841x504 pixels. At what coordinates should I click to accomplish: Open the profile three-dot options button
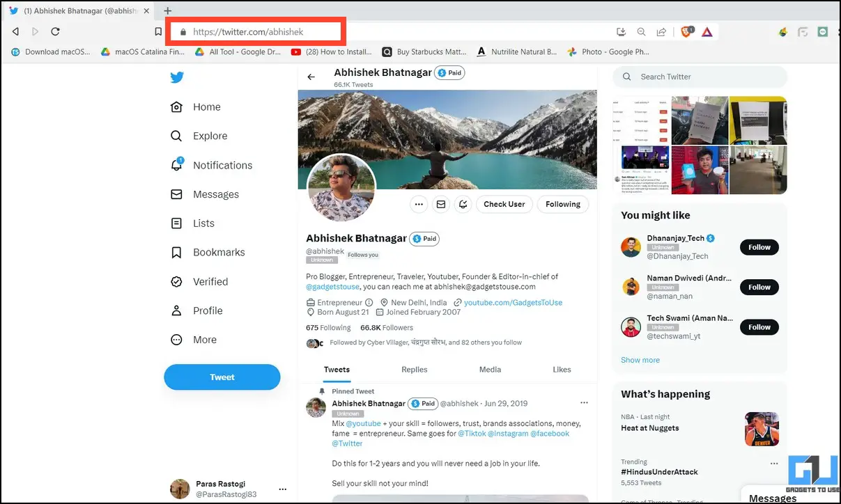(x=419, y=204)
